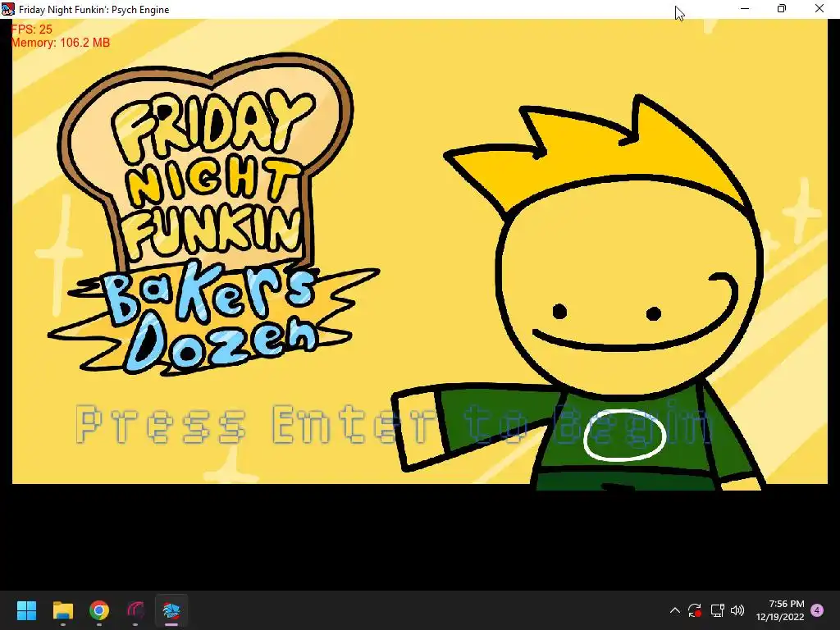Open the sync status tray icon
This screenshot has height=630, width=840.
pos(695,610)
